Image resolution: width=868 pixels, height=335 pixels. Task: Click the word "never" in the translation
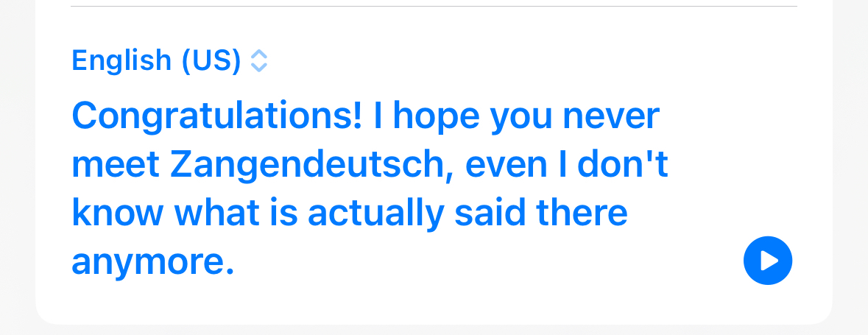[611, 117]
